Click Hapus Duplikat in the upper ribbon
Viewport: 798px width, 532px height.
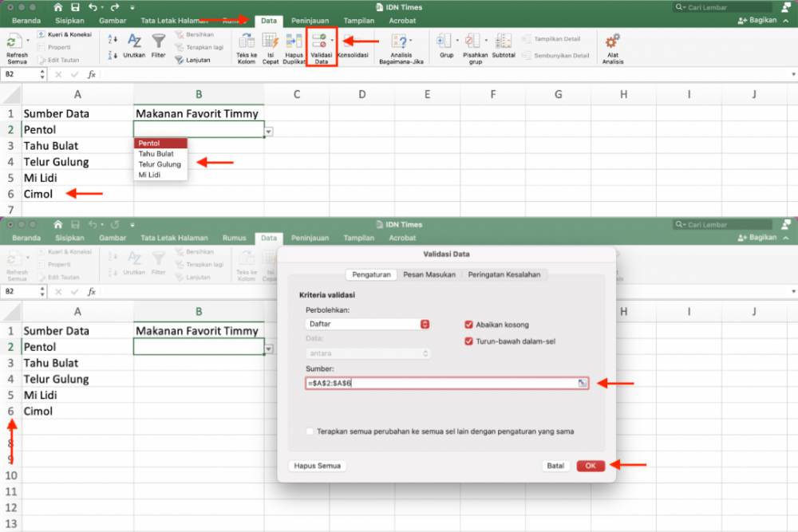pyautogui.click(x=294, y=49)
